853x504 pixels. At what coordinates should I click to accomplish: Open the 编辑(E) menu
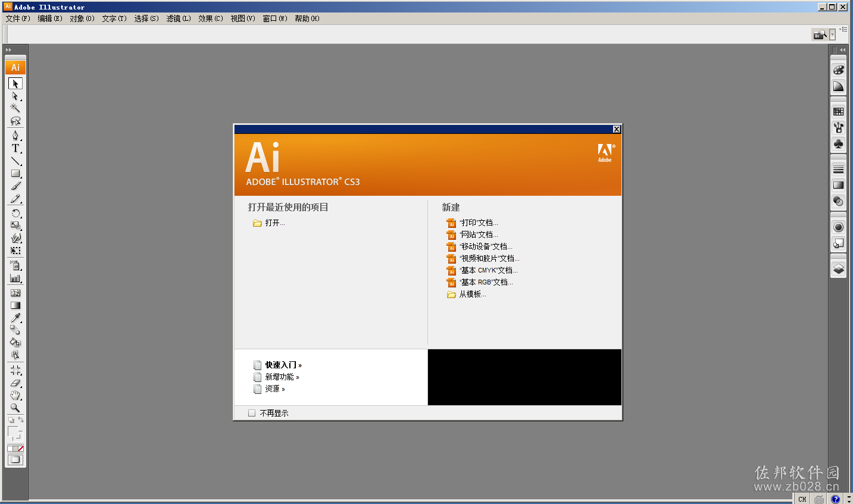50,18
